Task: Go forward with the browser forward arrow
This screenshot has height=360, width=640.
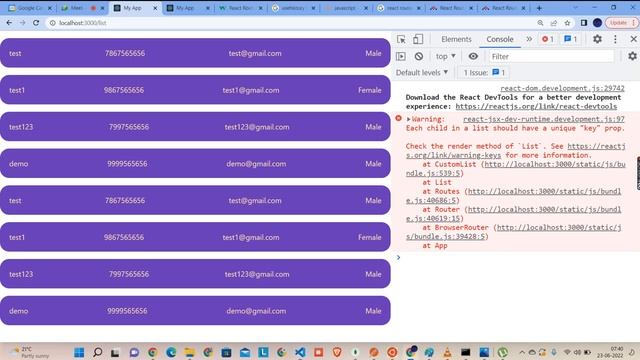Action: 22,23
